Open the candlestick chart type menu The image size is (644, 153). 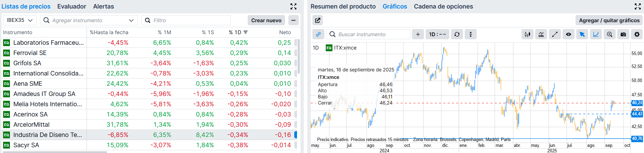pos(527,34)
